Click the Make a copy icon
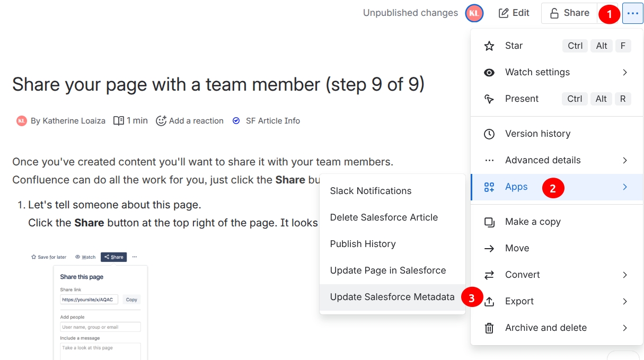644x360 pixels. [x=489, y=222]
